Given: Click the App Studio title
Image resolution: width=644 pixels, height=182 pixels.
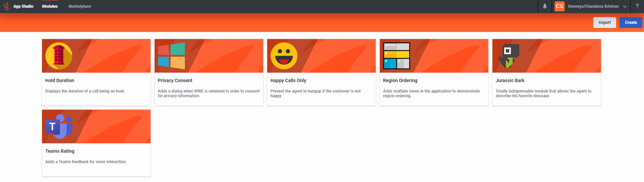Looking at the screenshot, I should click(x=23, y=6).
